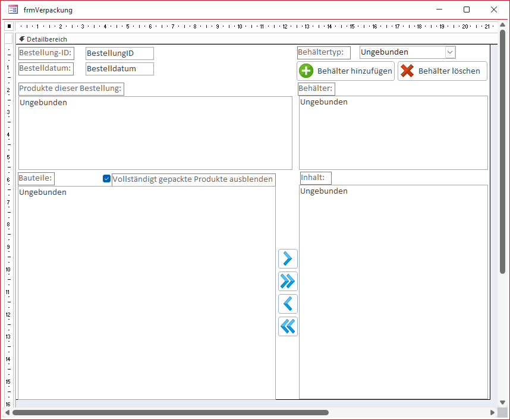510x420 pixels.
Task: Click the red X delete icon
Action: (x=407, y=71)
